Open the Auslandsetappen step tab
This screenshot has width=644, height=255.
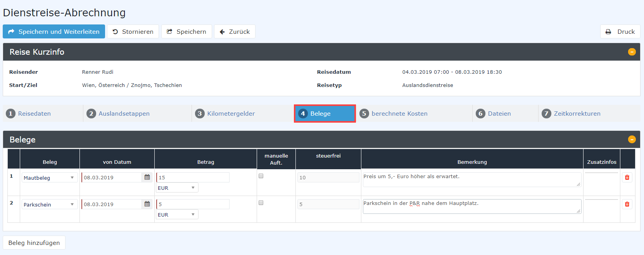[x=138, y=113]
